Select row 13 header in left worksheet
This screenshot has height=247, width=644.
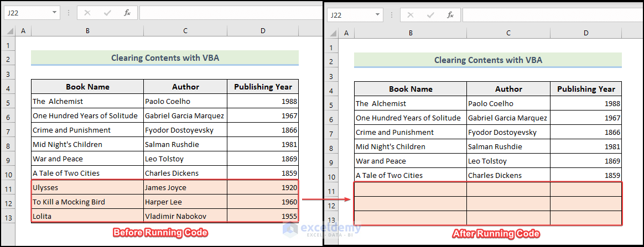(x=9, y=216)
